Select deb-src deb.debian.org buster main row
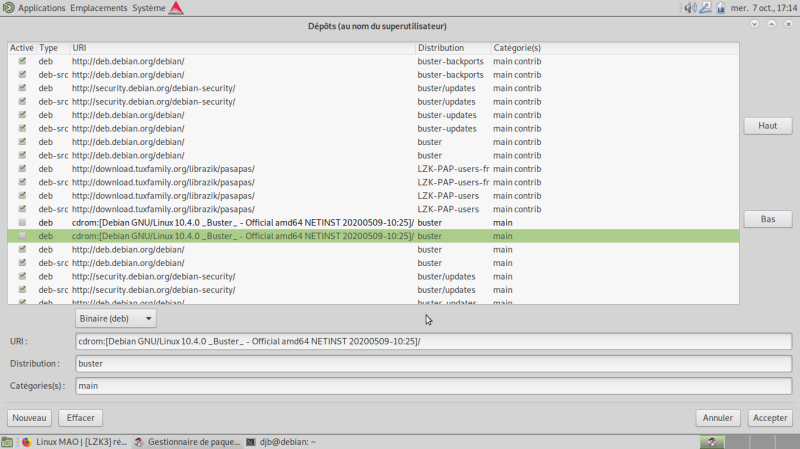This screenshot has width=800, height=449. [x=373, y=263]
